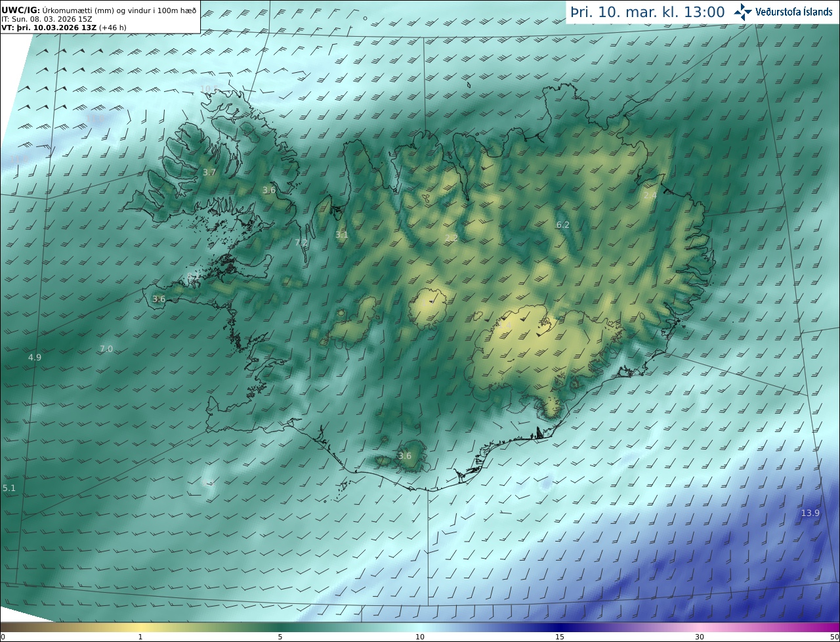Click the colour scale tick label 1
This screenshot has width=840, height=642.
[140, 637]
